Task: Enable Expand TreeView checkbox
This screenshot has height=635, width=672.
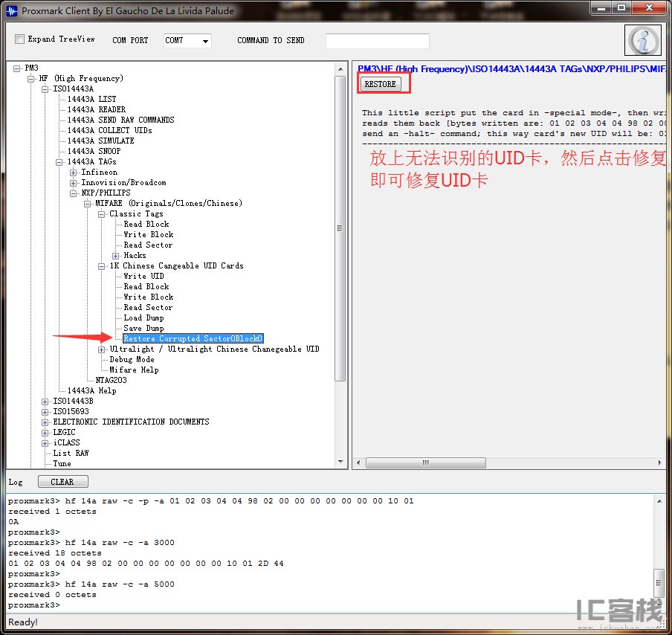Action: click(x=20, y=39)
